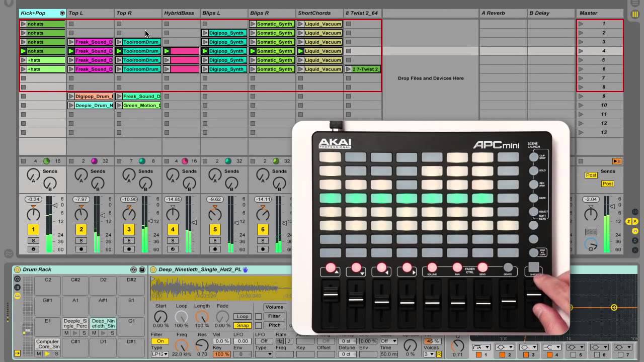Deactivate track 4 with its yellow activator
The image size is (644, 362).
173,230
